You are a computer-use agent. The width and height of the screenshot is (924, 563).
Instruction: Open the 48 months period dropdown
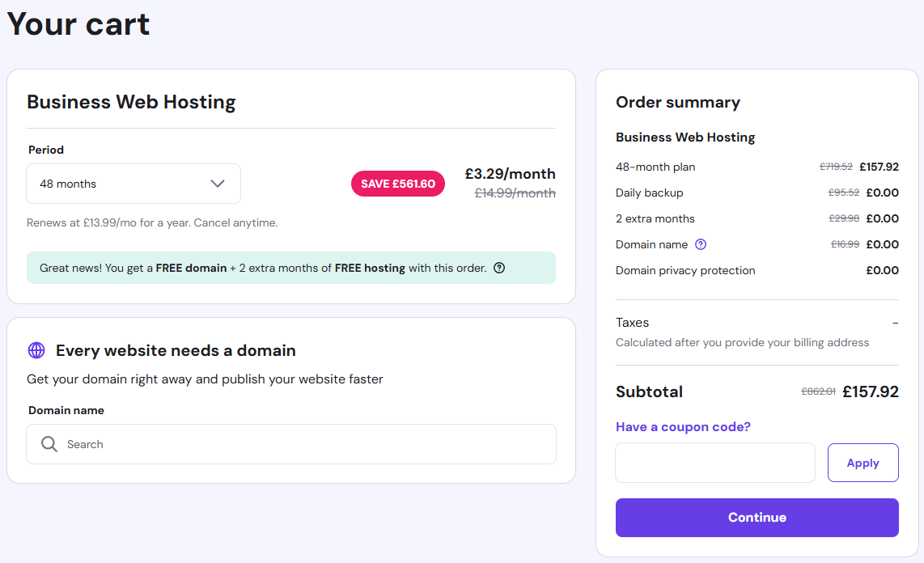[x=134, y=184]
